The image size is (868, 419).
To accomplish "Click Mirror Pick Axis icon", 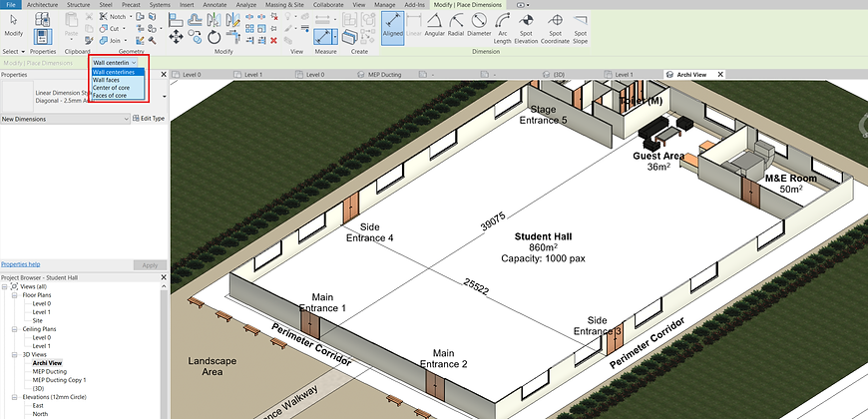I will tap(214, 20).
